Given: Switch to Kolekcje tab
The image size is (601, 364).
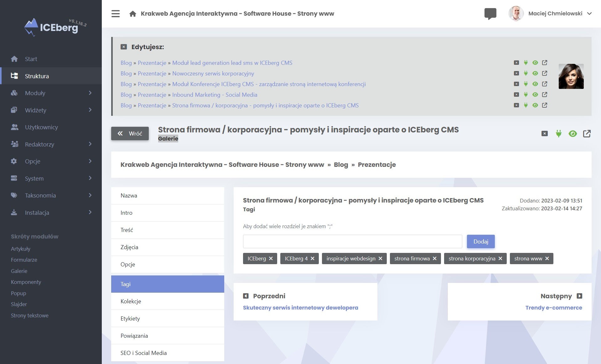Looking at the screenshot, I should tap(168, 301).
